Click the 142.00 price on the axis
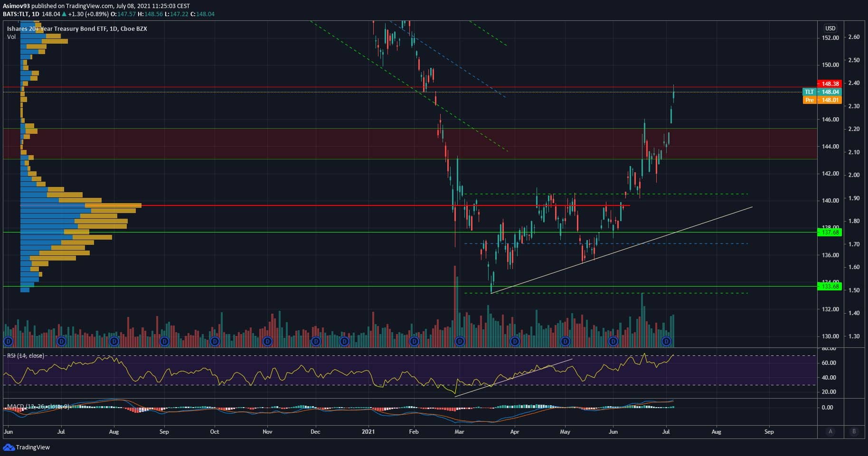The width and height of the screenshot is (868, 456). pyautogui.click(x=830, y=174)
